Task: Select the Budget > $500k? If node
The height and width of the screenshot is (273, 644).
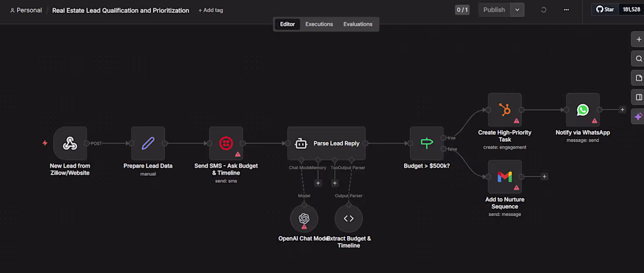Action: [427, 143]
